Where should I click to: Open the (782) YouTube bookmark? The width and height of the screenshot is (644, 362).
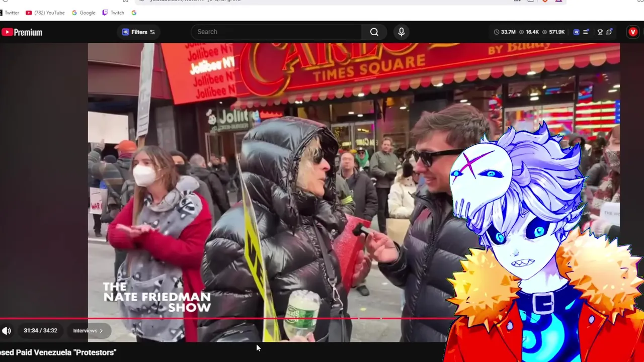point(45,13)
